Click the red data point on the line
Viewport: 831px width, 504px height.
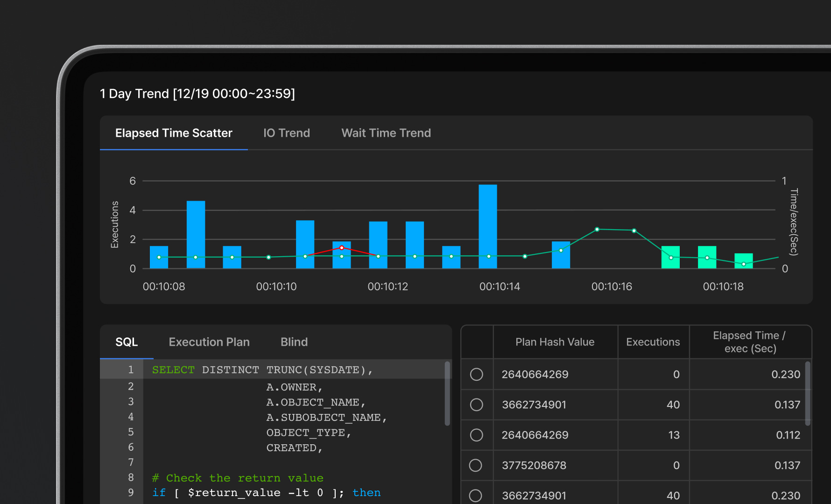(342, 248)
